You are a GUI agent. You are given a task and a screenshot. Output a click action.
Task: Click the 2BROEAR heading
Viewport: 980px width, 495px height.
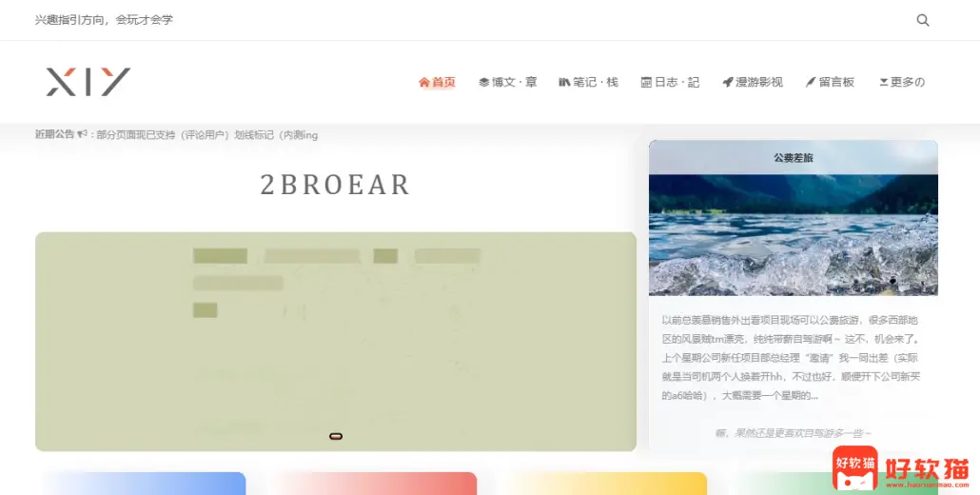pos(335,185)
